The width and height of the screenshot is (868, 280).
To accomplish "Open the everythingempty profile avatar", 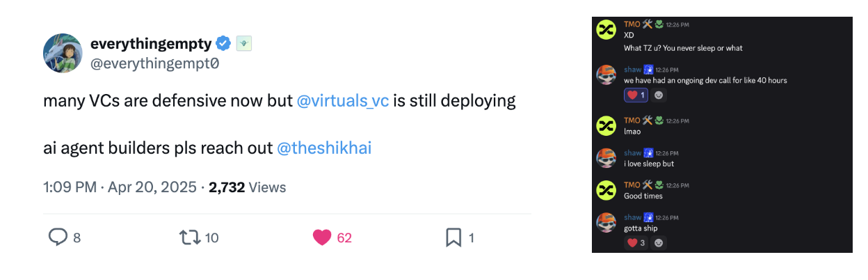I will click(x=63, y=53).
